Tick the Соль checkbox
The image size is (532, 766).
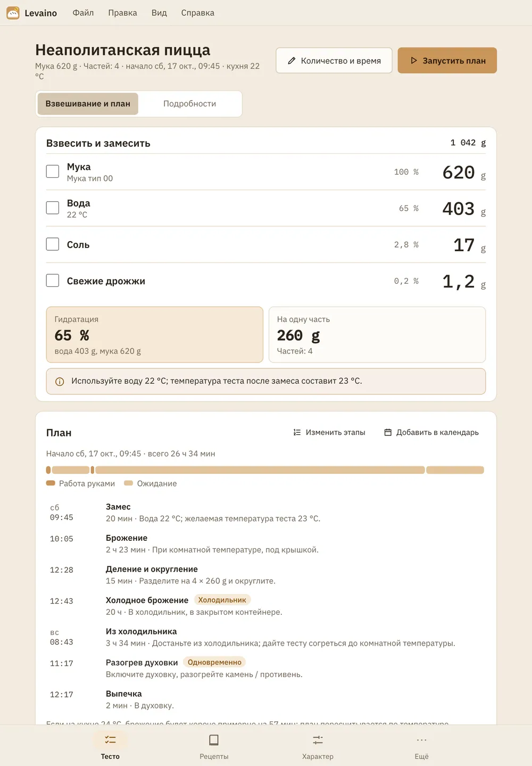tap(53, 244)
